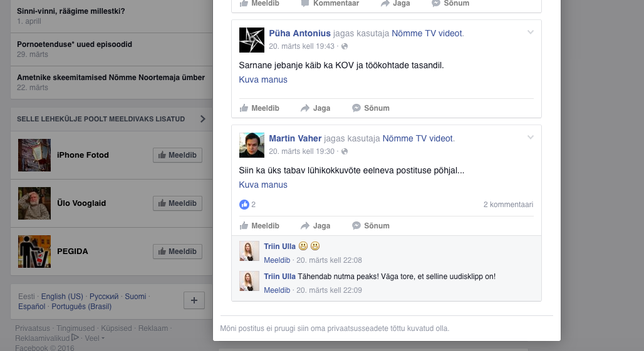644x351 pixels.
Task: Add another language with plus button
Action: coord(194,300)
